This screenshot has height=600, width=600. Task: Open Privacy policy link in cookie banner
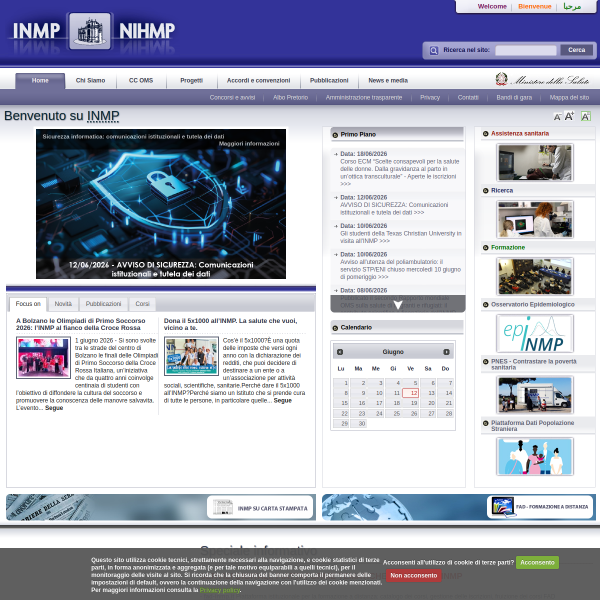[220, 590]
